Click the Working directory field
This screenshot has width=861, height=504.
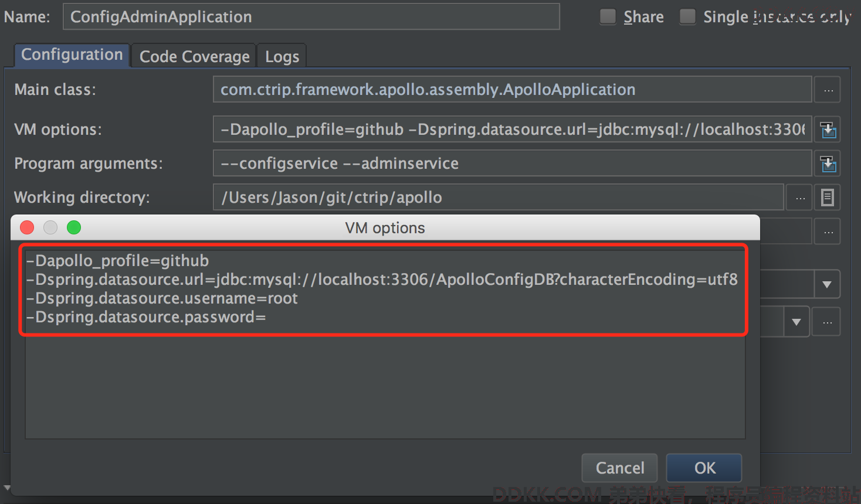tap(499, 197)
